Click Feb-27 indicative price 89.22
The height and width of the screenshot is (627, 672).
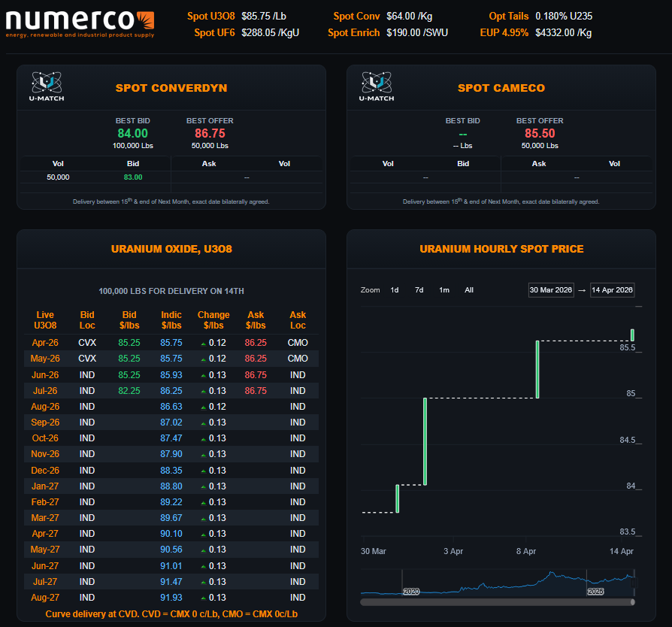pyautogui.click(x=171, y=502)
